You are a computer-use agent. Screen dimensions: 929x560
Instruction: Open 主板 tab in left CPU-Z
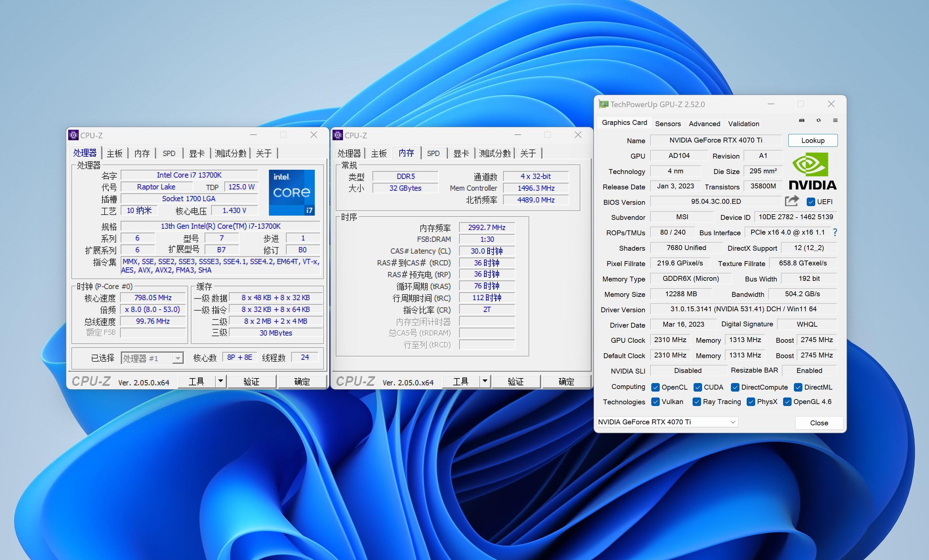point(114,153)
